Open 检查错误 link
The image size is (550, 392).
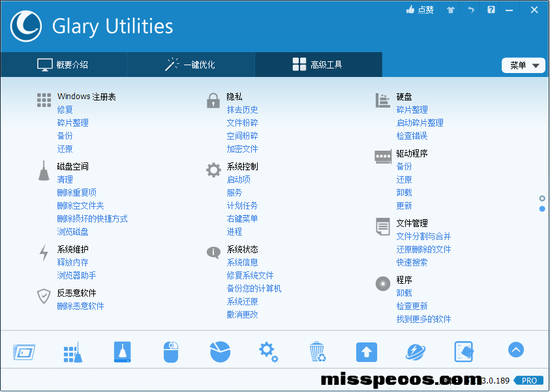coord(412,136)
